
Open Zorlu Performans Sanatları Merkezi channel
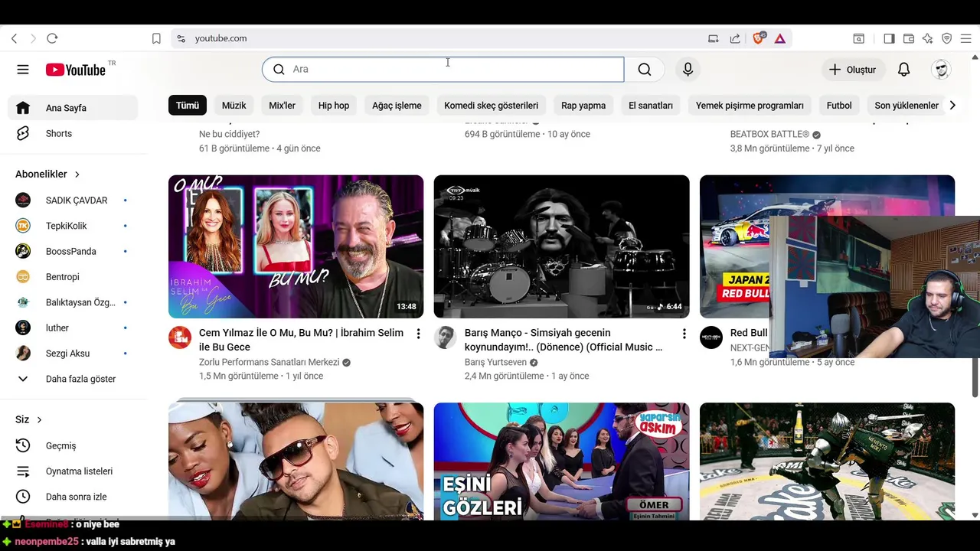tap(269, 362)
